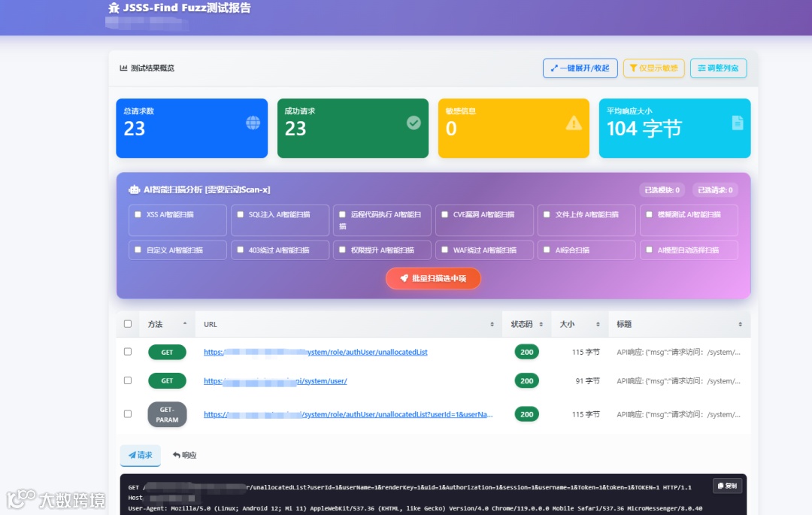
Task: Click API响应 title cell in first row
Action: coord(678,352)
